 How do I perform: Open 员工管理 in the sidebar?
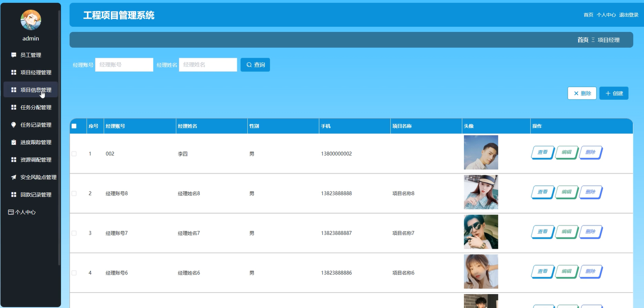(31, 55)
